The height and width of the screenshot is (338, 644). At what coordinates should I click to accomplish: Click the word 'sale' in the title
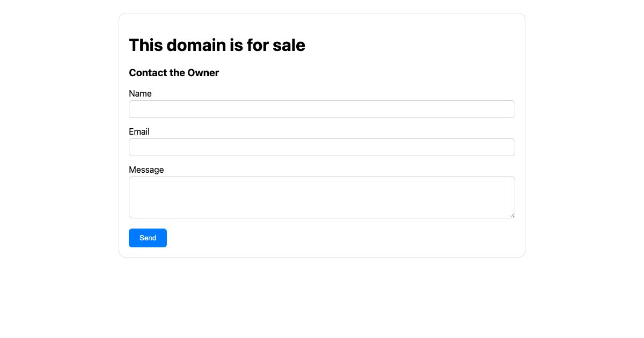point(289,45)
